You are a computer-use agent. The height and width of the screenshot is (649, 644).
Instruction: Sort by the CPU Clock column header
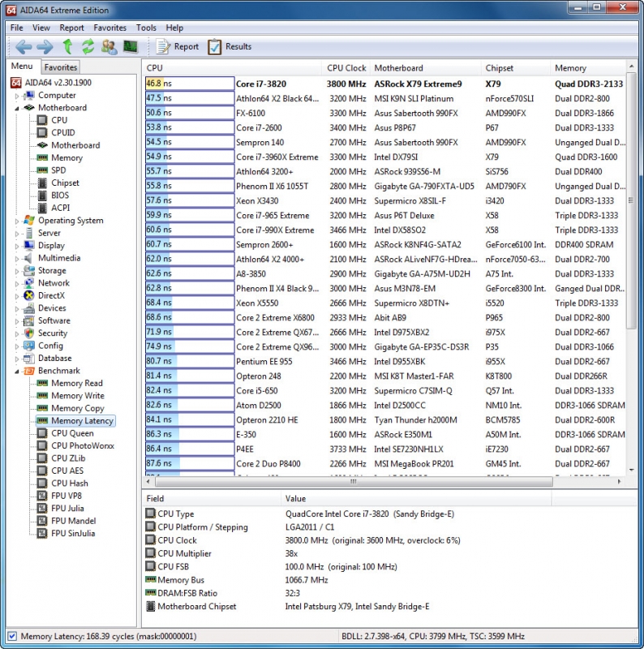(346, 68)
